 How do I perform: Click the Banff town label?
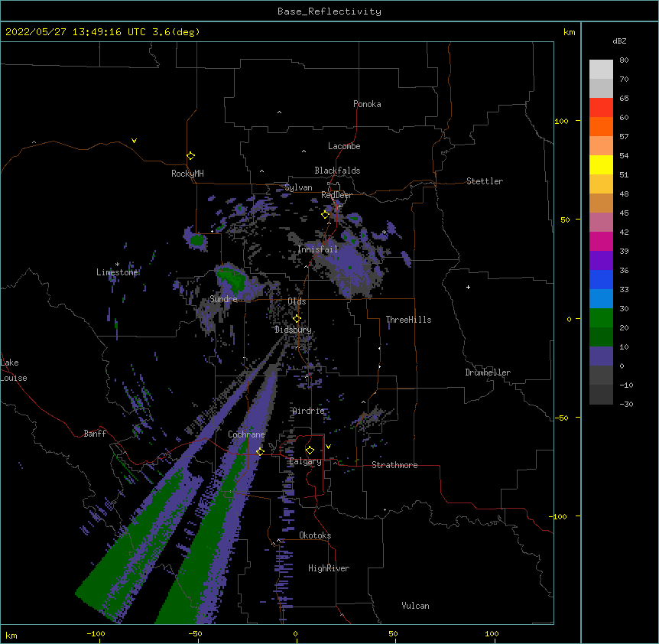pyautogui.click(x=95, y=434)
